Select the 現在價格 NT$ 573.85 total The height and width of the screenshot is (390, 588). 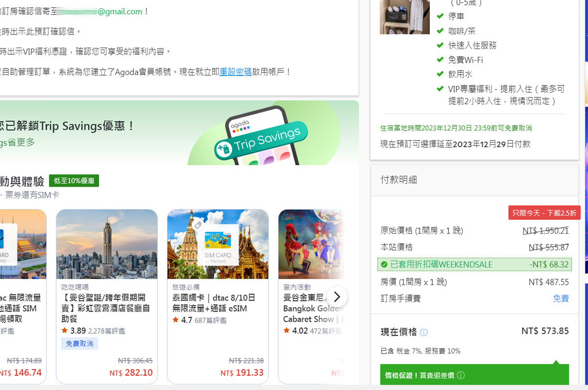tap(545, 331)
